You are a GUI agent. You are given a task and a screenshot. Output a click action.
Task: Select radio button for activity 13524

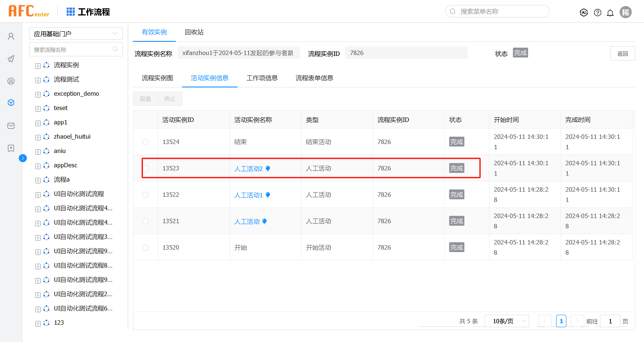point(145,142)
